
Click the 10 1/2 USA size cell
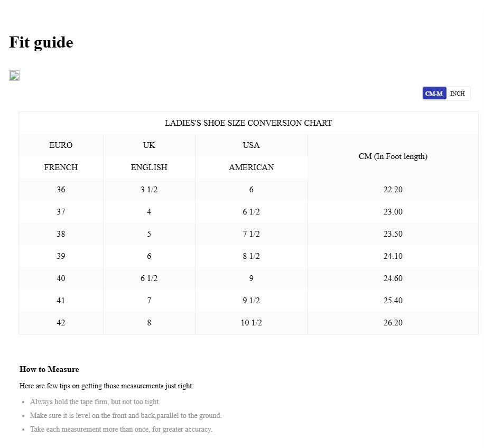point(252,323)
